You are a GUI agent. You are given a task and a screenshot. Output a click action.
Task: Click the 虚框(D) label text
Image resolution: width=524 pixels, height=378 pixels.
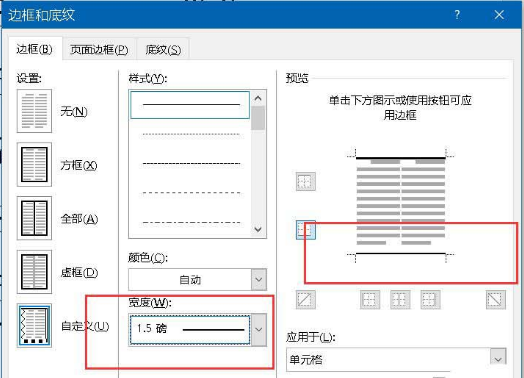coord(79,272)
